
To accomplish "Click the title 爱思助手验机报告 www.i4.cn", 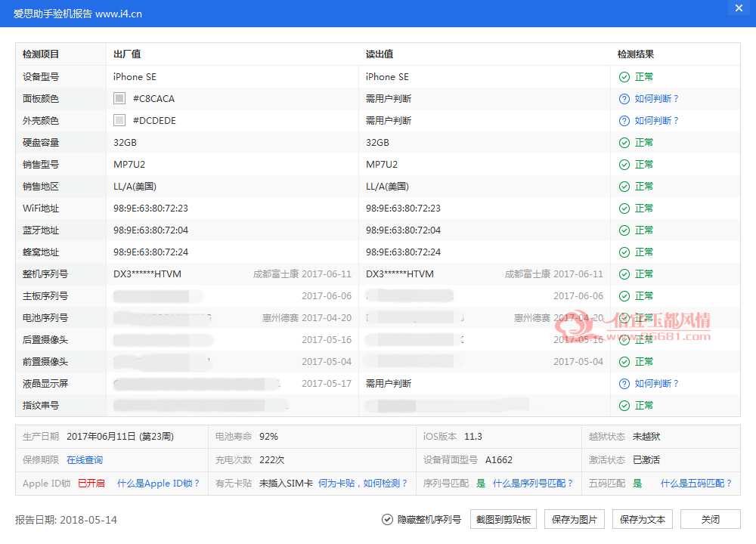I will pos(78,14).
